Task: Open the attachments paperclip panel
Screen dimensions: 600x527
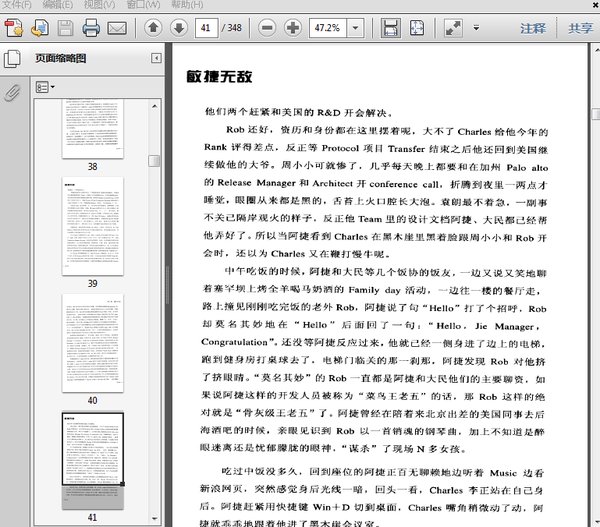Action: (14, 92)
